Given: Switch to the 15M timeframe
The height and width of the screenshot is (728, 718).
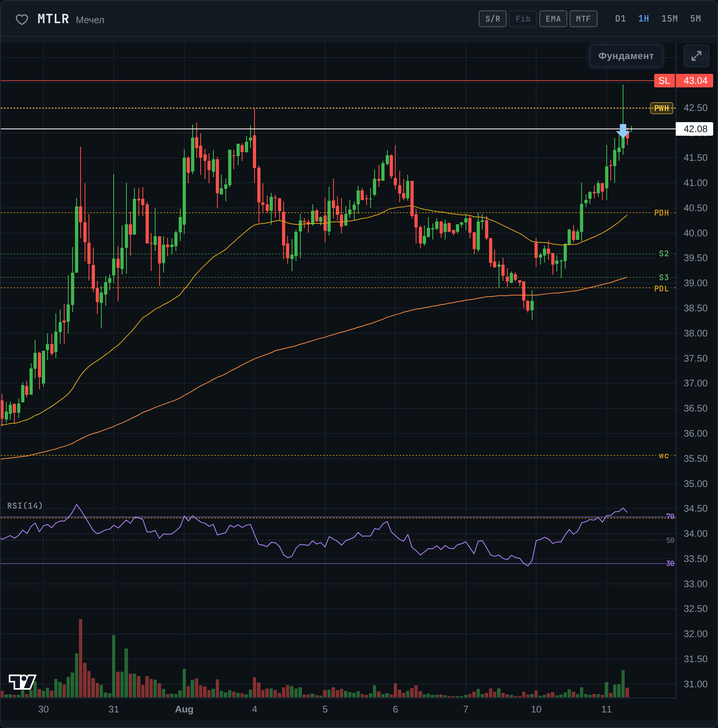Looking at the screenshot, I should click(x=670, y=19).
